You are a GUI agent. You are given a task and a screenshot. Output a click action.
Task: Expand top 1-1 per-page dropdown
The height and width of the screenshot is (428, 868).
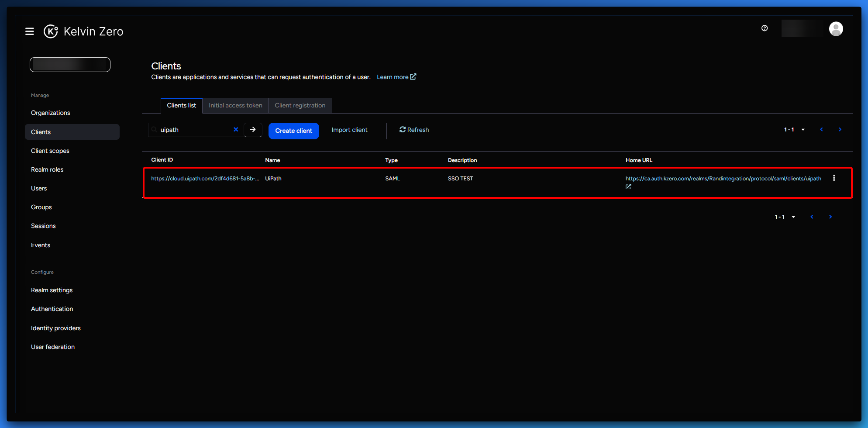tap(794, 130)
